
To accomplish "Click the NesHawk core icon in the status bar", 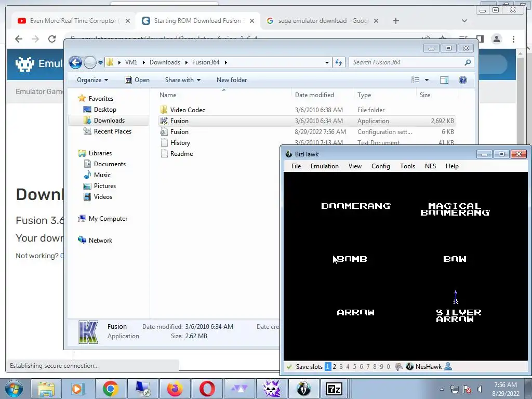I will (x=409, y=367).
